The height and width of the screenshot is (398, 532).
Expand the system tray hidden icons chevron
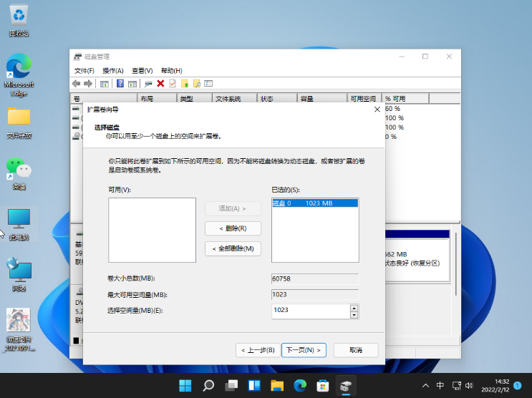tap(423, 386)
